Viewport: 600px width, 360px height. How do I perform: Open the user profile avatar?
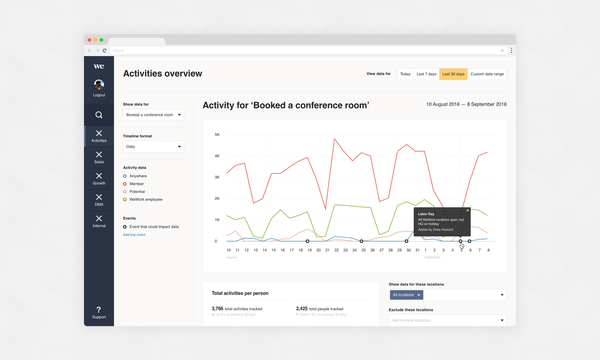tap(99, 84)
